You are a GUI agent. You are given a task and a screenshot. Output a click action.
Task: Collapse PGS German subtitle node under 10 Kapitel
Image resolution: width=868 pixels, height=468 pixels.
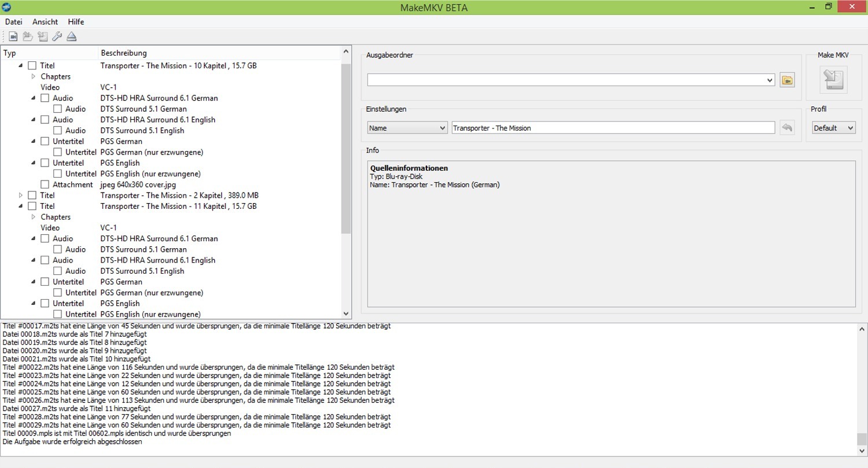[34, 141]
